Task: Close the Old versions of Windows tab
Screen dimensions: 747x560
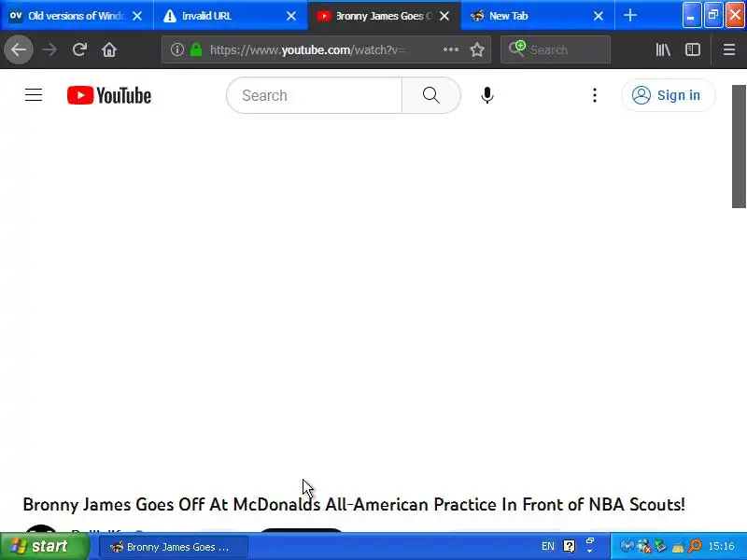Action: tap(137, 16)
